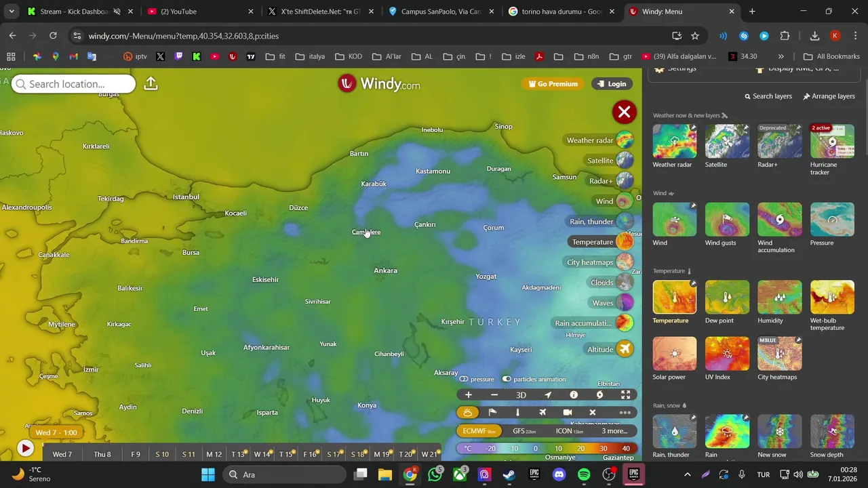Open the 'KOD' bookmark folder

coord(349,56)
